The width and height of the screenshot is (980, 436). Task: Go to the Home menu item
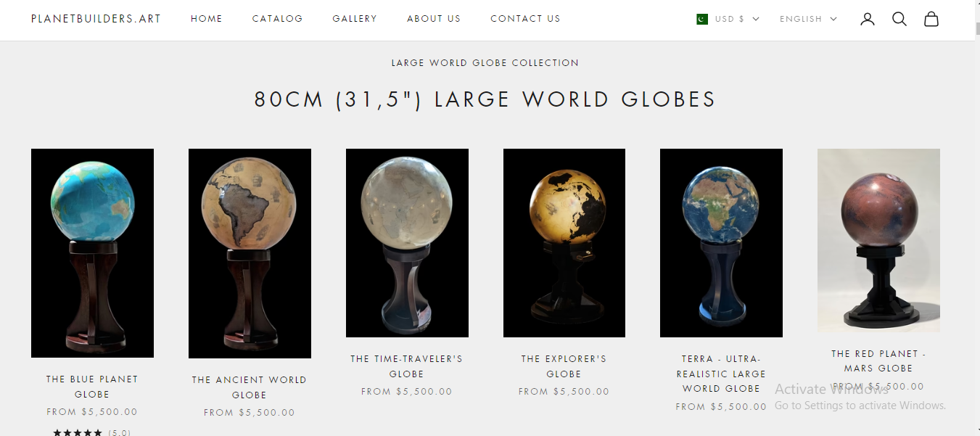(207, 19)
